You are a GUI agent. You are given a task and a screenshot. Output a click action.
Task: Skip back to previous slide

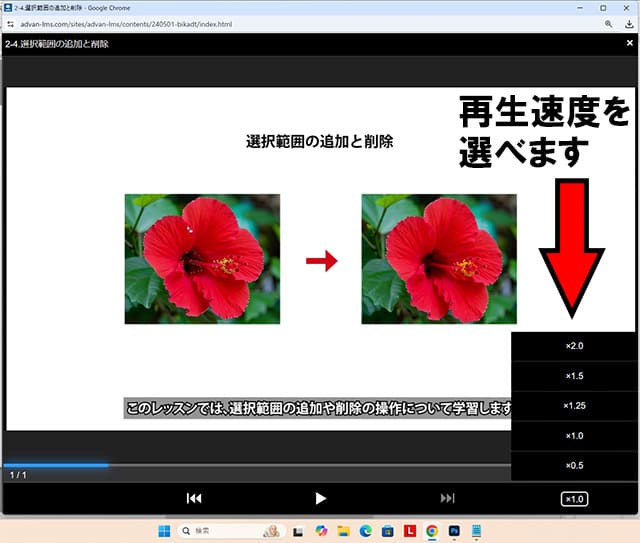click(194, 498)
